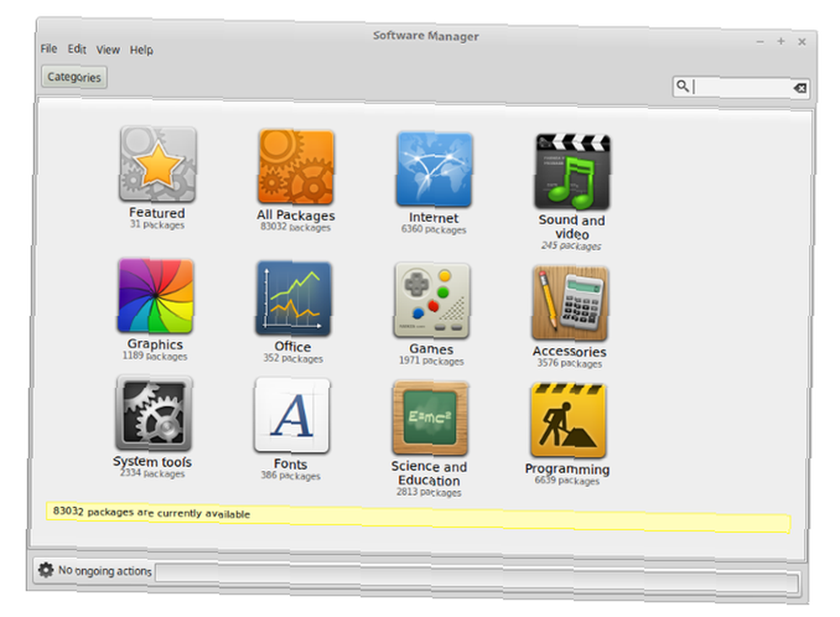Open the Accessories calculator icon
Viewport: 840px width, 617px height.
tap(570, 303)
